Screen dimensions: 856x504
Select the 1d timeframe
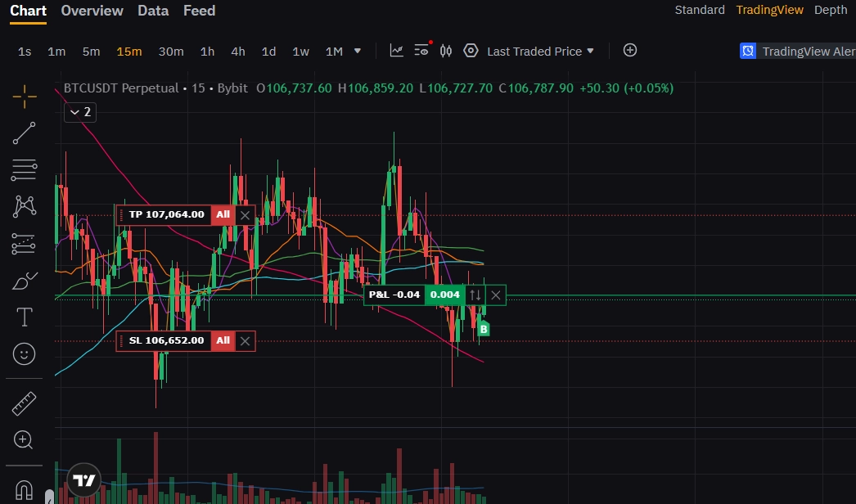click(x=268, y=52)
